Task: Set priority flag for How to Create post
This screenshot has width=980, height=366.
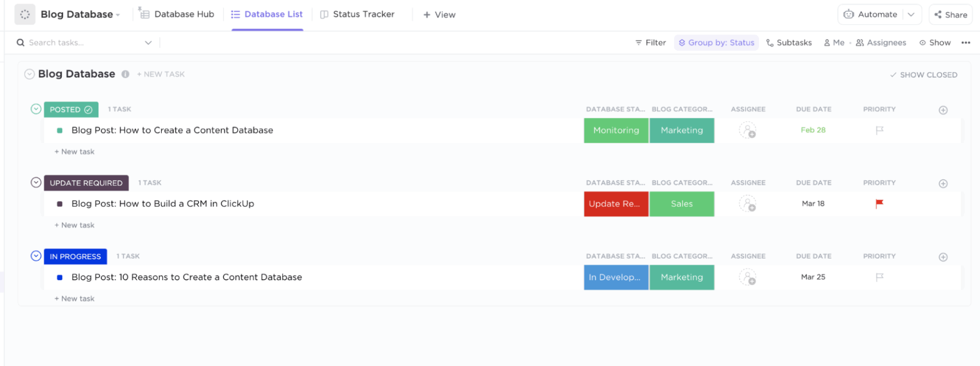Action: pos(879,131)
